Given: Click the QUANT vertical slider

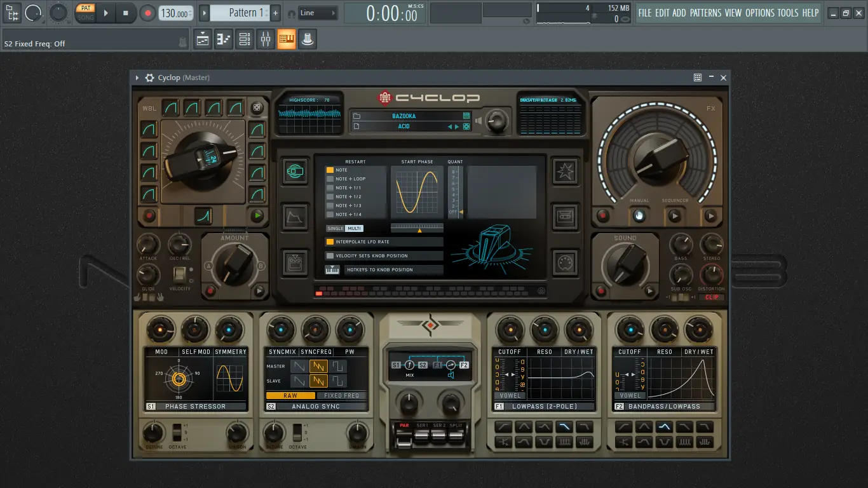Looking at the screenshot, I should pos(455,191).
